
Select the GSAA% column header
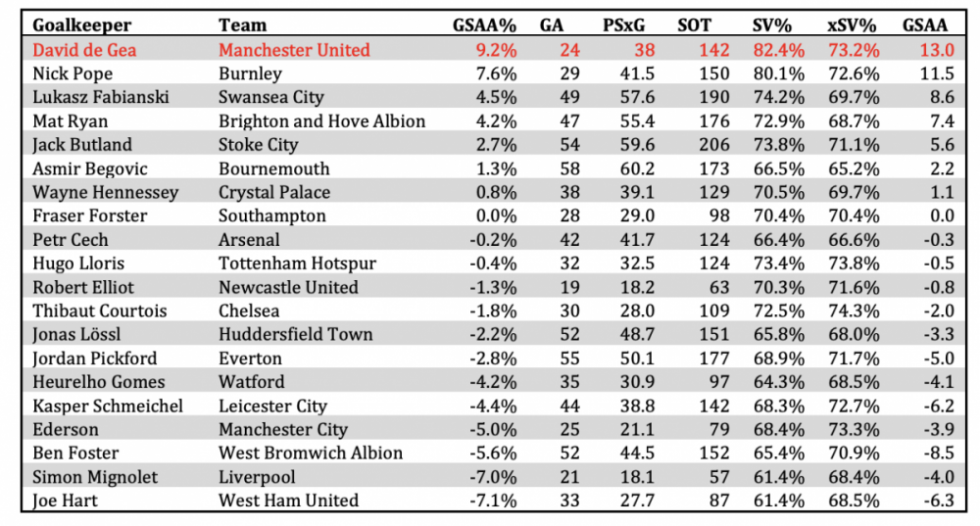point(484,25)
